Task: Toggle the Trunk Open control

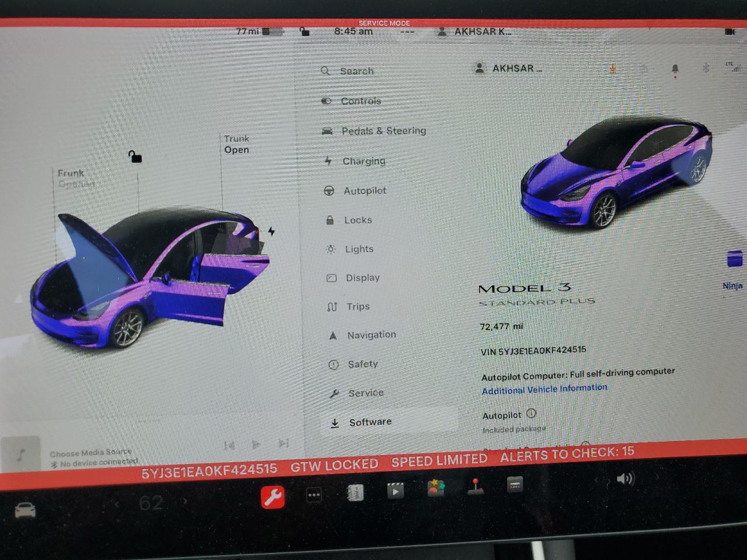Action: (236, 144)
